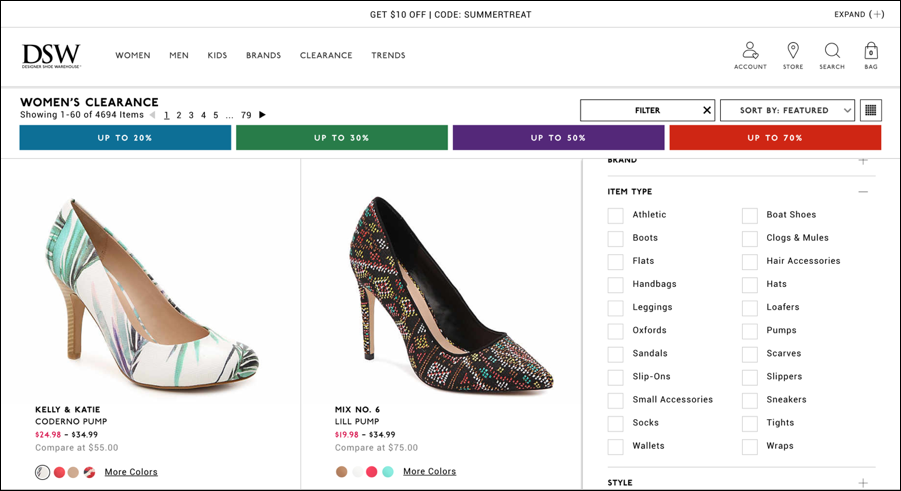Click the Filter button
This screenshot has width=901, height=491.
[x=648, y=110]
